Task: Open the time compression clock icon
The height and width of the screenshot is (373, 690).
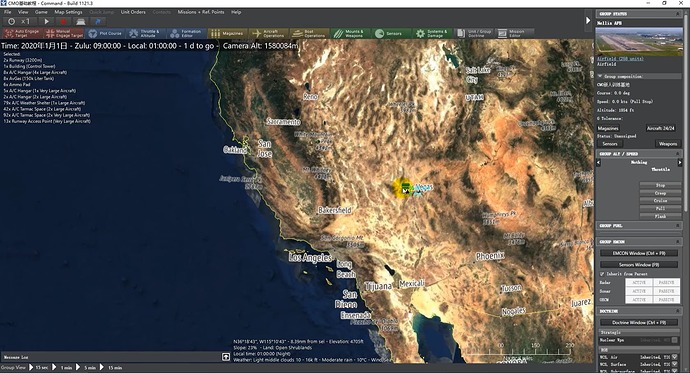Action: [x=11, y=21]
